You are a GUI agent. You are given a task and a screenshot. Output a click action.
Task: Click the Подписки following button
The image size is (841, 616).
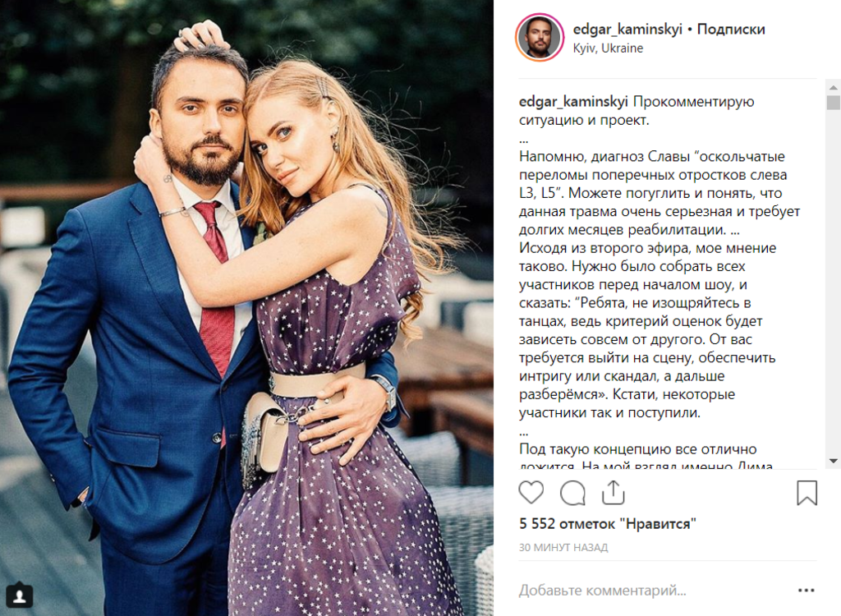pyautogui.click(x=730, y=29)
